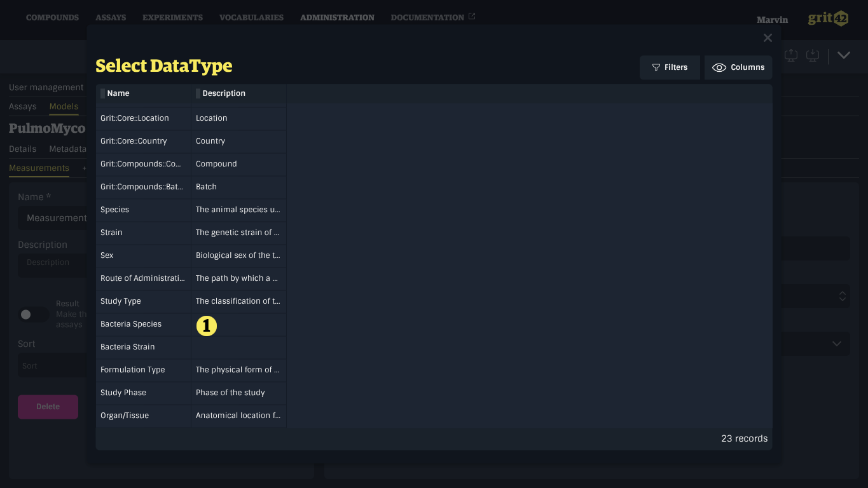Click the plus icon beside Measurements tab

click(84, 168)
